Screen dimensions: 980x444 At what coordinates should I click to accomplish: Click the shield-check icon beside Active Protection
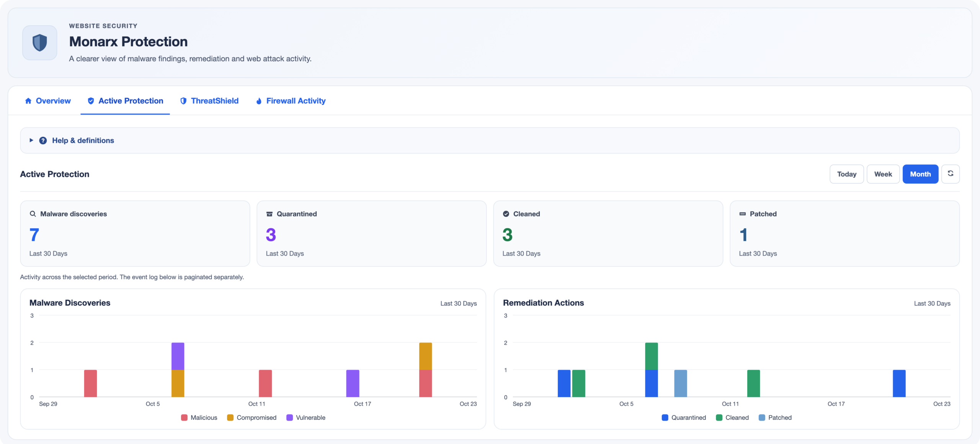pyautogui.click(x=91, y=101)
